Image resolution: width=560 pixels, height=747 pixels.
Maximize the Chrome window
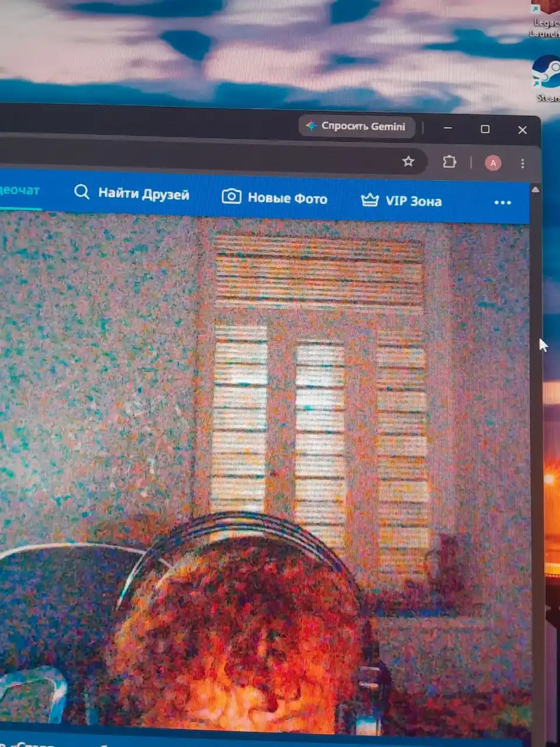pos(485,129)
